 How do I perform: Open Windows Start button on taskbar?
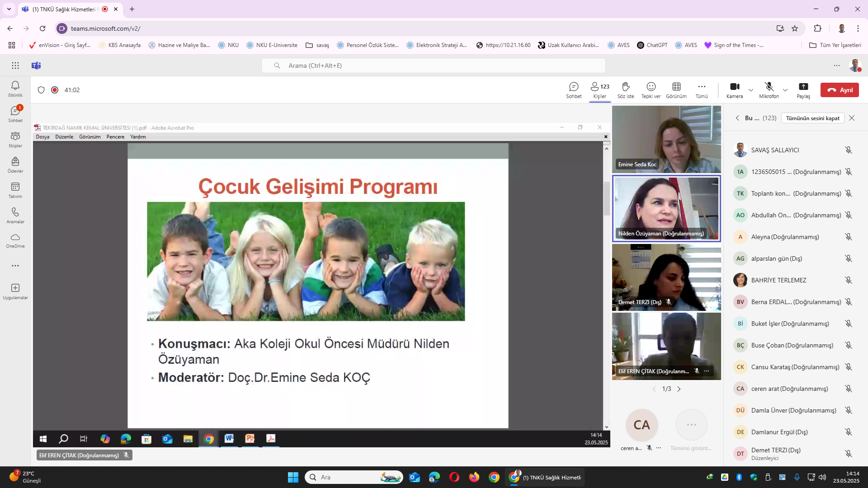coord(293,477)
